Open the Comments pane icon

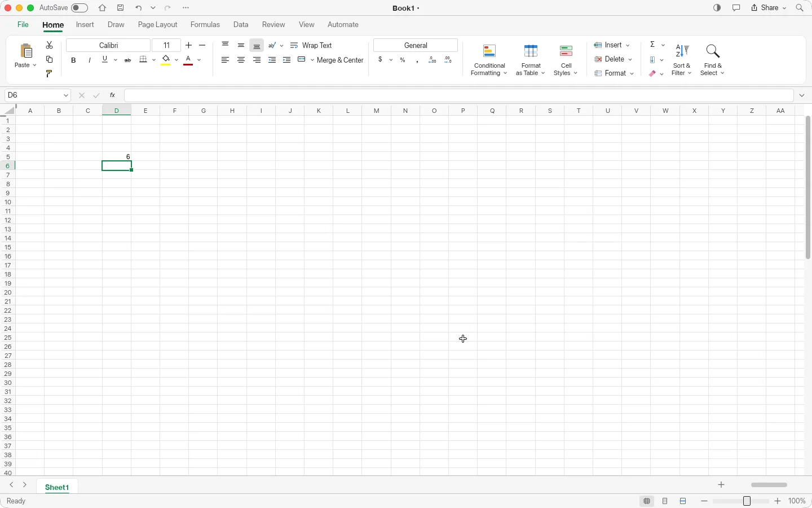(736, 8)
